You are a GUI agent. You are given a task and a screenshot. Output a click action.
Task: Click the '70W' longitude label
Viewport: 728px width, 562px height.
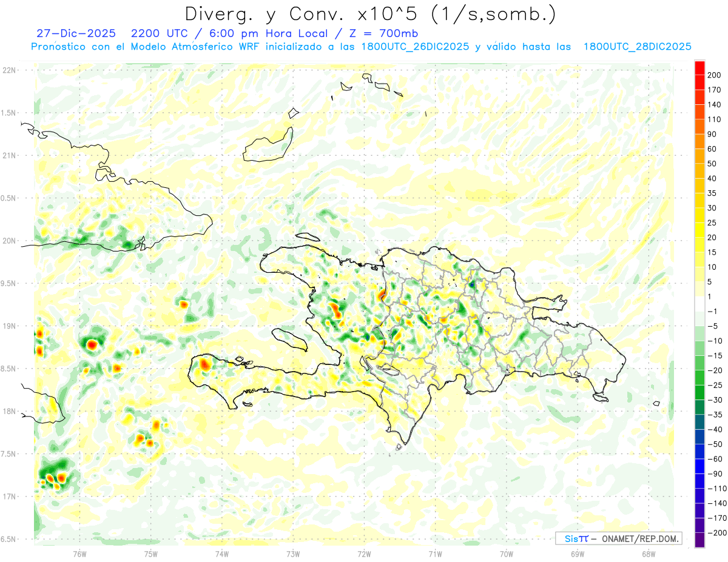click(x=507, y=554)
